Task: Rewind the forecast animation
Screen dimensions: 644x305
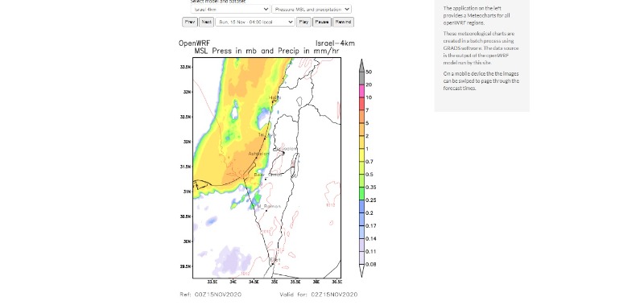Action: point(344,23)
